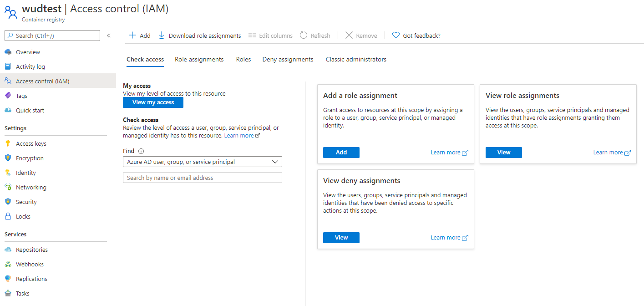Click the info icon beside Find

pos(141,151)
